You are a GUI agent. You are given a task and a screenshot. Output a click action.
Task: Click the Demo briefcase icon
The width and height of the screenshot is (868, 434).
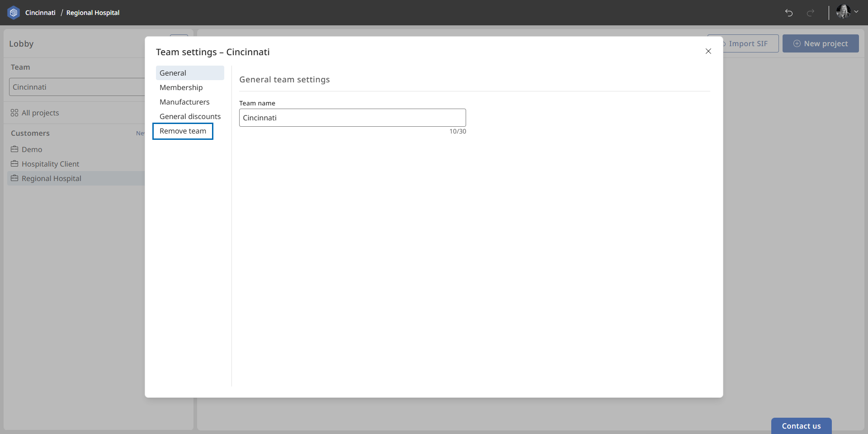(x=14, y=149)
